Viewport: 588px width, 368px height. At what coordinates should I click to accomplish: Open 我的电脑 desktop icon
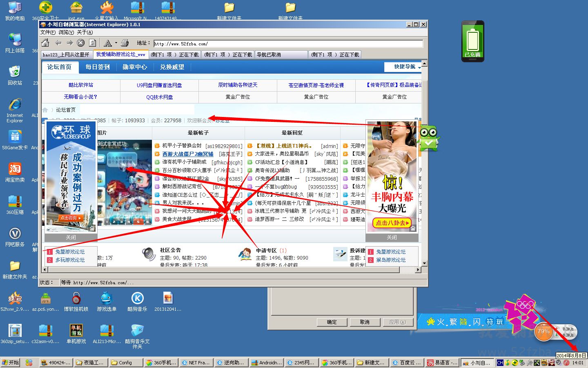(x=15, y=11)
